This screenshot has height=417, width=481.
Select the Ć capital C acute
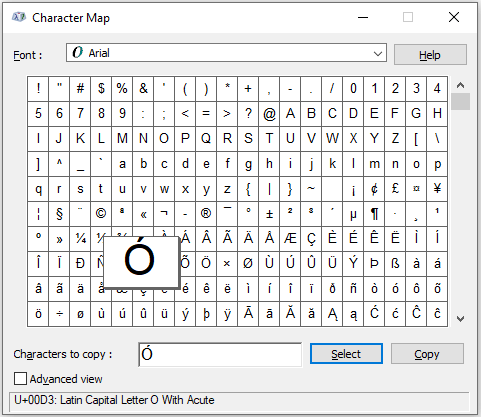tap(374, 314)
